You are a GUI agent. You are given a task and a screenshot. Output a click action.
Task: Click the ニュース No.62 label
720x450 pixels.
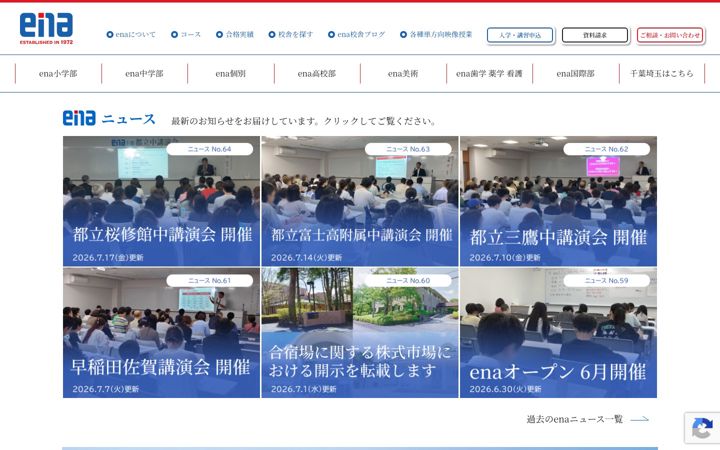point(607,149)
